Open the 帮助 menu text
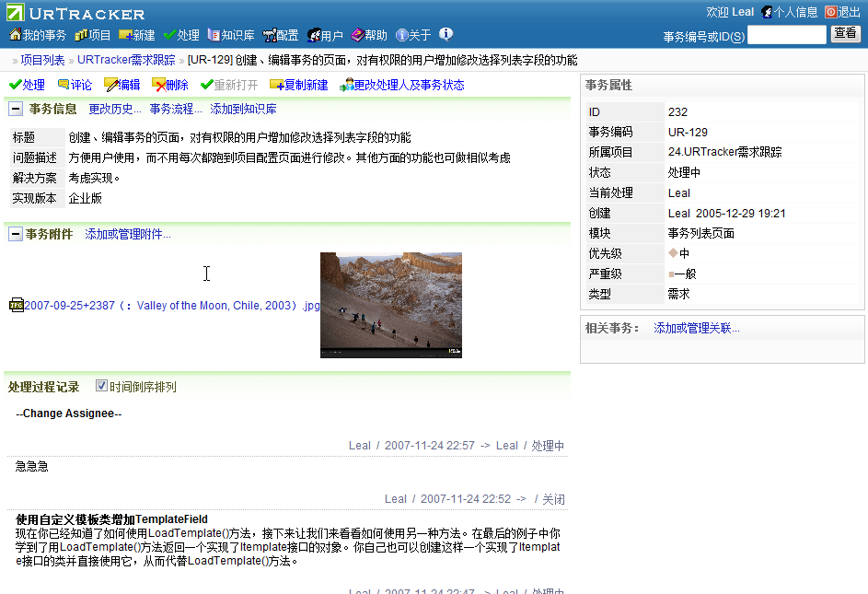The width and height of the screenshot is (868, 594). [376, 36]
